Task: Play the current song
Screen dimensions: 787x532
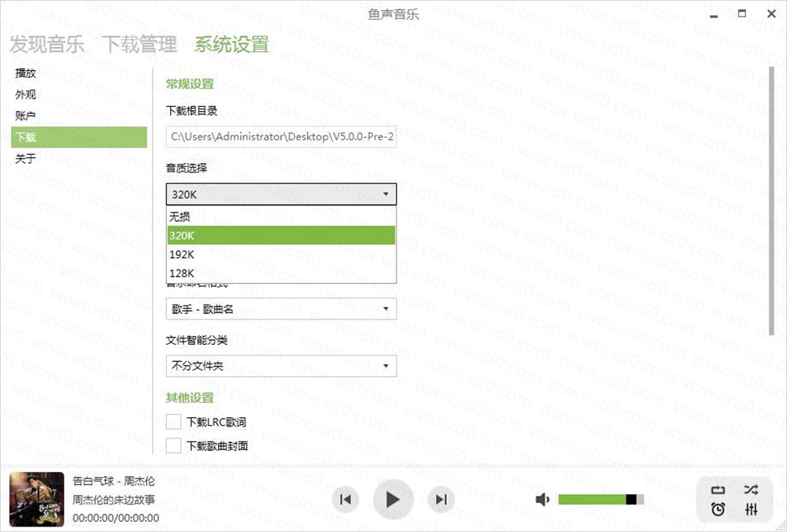Action: (393, 500)
